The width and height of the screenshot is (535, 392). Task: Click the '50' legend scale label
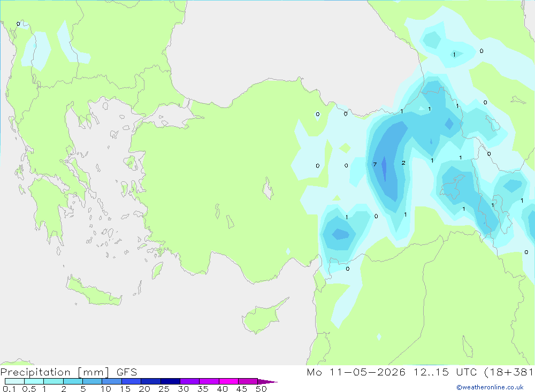click(261, 389)
